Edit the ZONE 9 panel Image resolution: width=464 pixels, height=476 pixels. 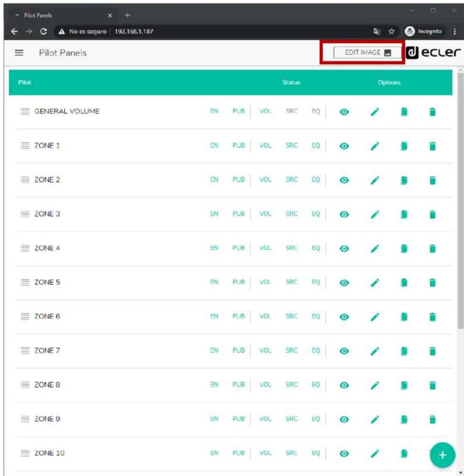pyautogui.click(x=375, y=420)
